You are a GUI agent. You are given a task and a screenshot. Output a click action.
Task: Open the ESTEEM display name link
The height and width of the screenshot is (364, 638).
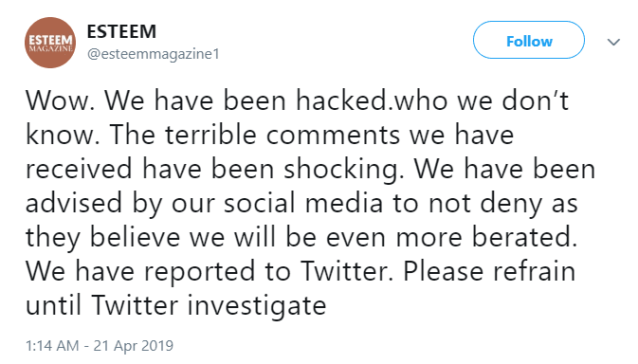[121, 31]
